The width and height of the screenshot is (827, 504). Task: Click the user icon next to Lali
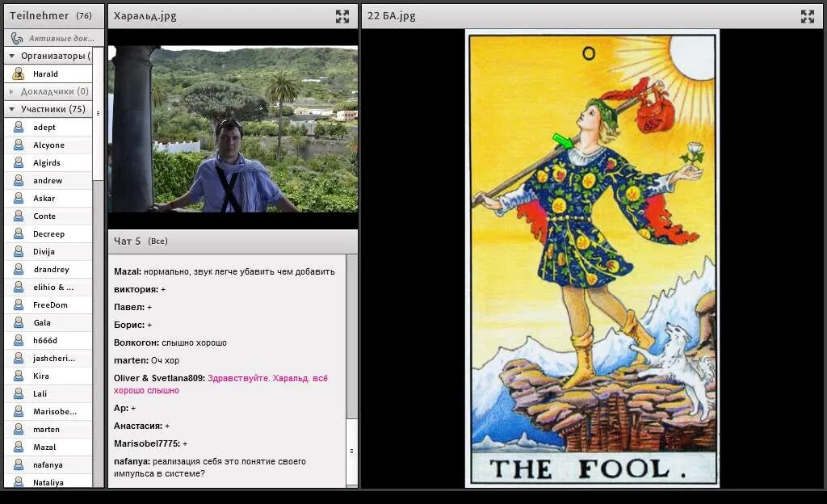point(19,394)
